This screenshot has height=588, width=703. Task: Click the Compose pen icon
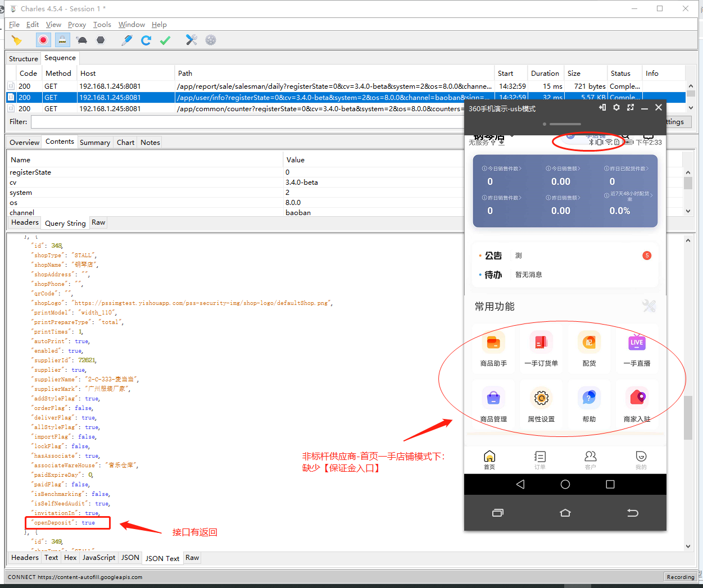[x=127, y=40]
